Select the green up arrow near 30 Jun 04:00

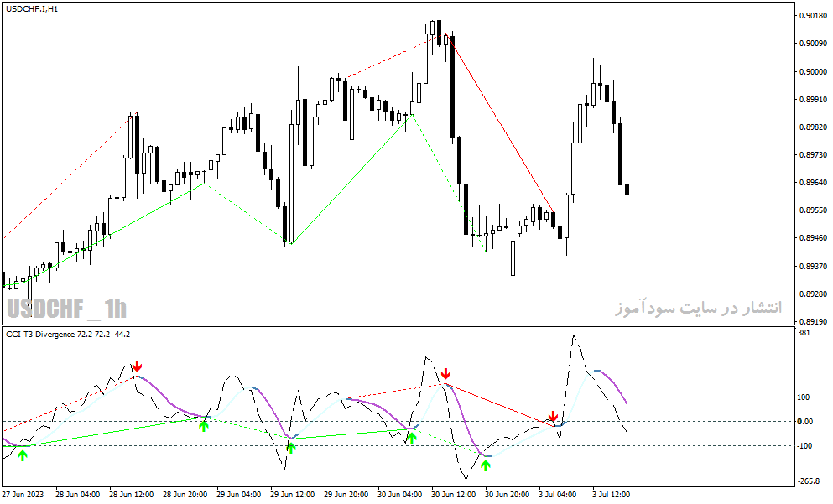coord(411,438)
